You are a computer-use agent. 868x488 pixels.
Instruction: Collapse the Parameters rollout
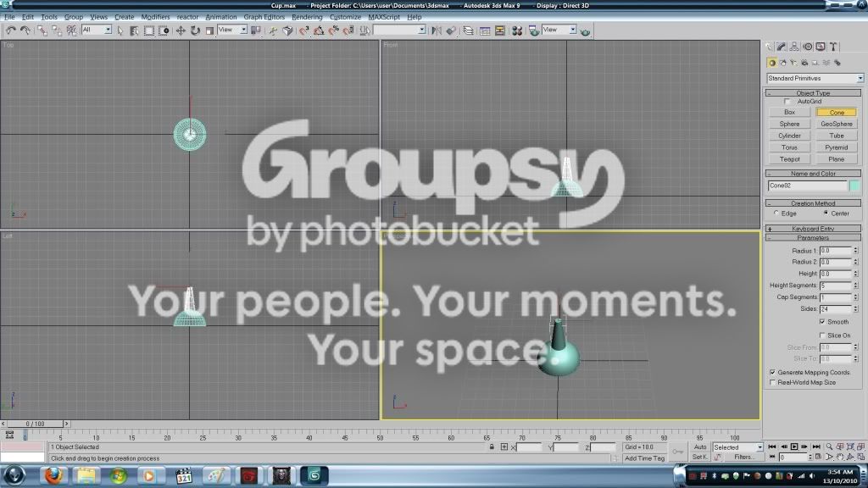tap(813, 238)
